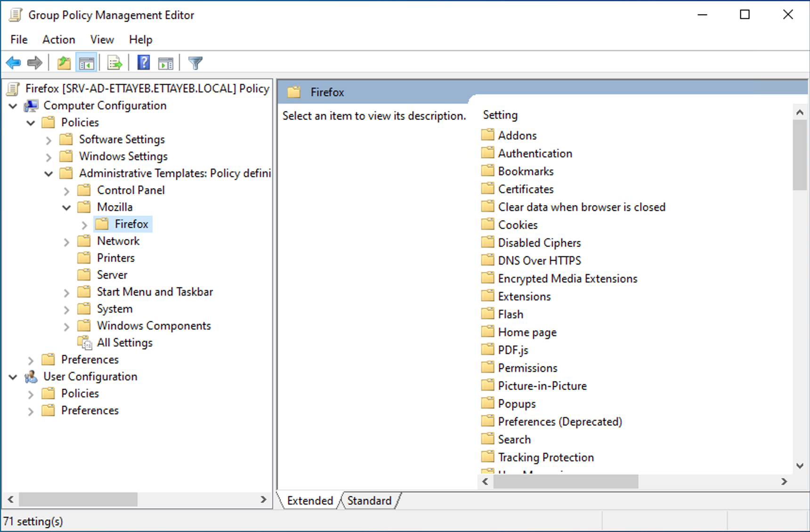Viewport: 810px width, 532px height.
Task: Open the Home page setting folder
Action: click(x=527, y=332)
